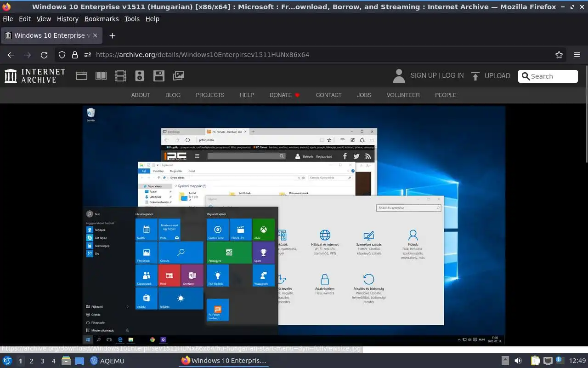Show site security lock info
588x368 pixels.
pos(75,55)
